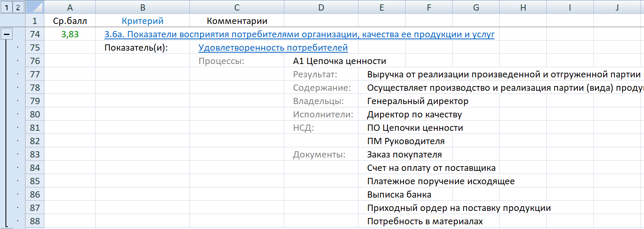The image size is (644, 229).
Task: Select column A header
Action: (70, 7)
